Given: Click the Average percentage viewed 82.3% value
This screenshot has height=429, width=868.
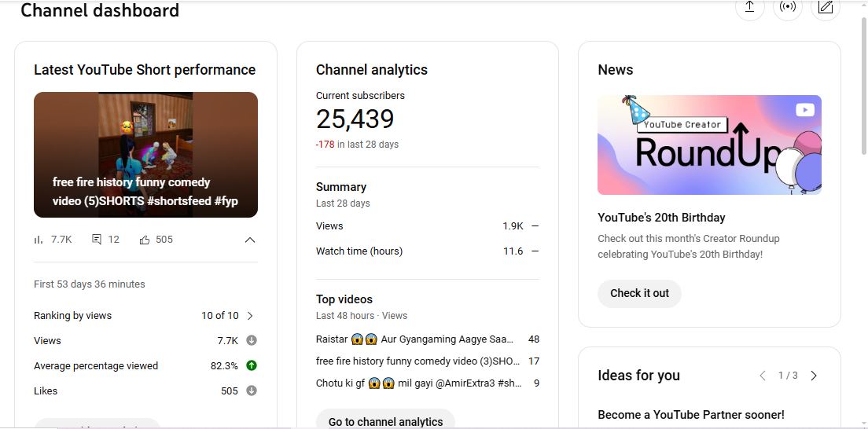Looking at the screenshot, I should [224, 366].
